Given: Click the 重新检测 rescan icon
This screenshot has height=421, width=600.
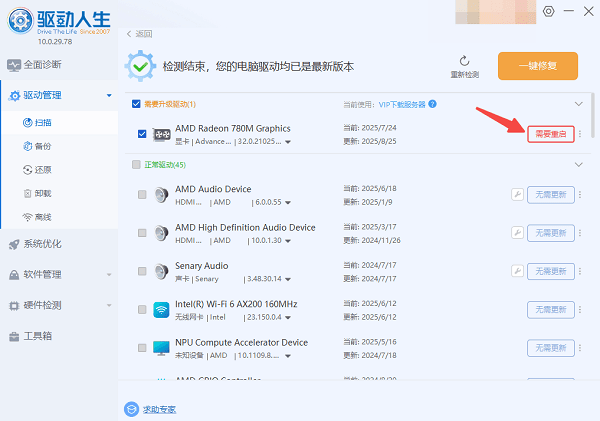Looking at the screenshot, I should click(465, 61).
